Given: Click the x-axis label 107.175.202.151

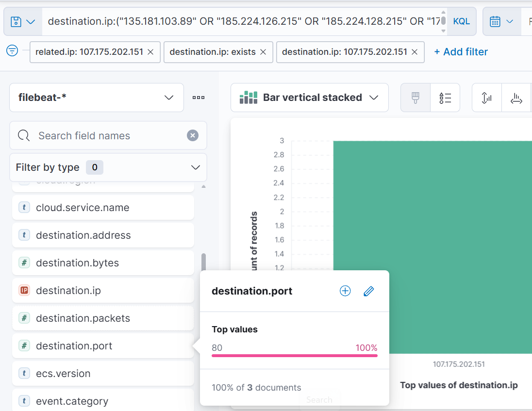Looking at the screenshot, I should tap(459, 364).
